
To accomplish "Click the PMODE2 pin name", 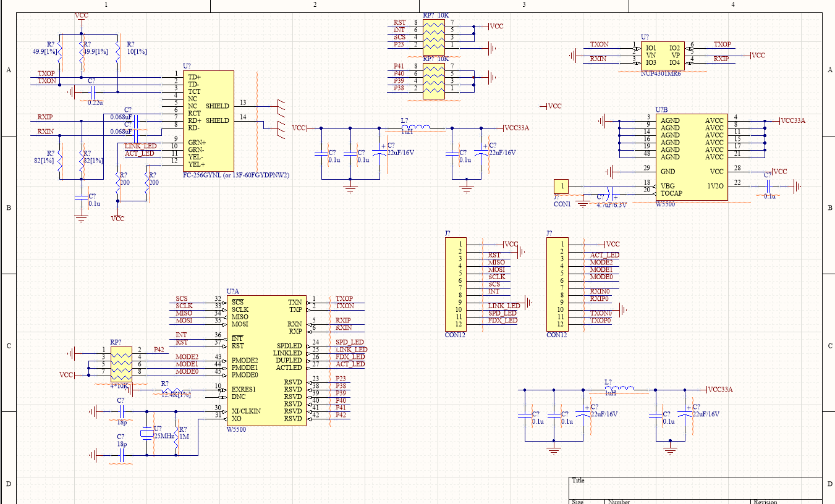I will (x=245, y=361).
